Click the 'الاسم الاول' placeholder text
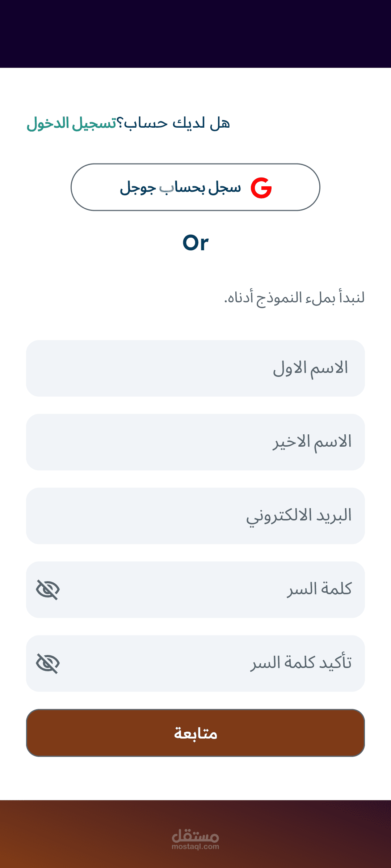391x868 pixels. pos(310,368)
